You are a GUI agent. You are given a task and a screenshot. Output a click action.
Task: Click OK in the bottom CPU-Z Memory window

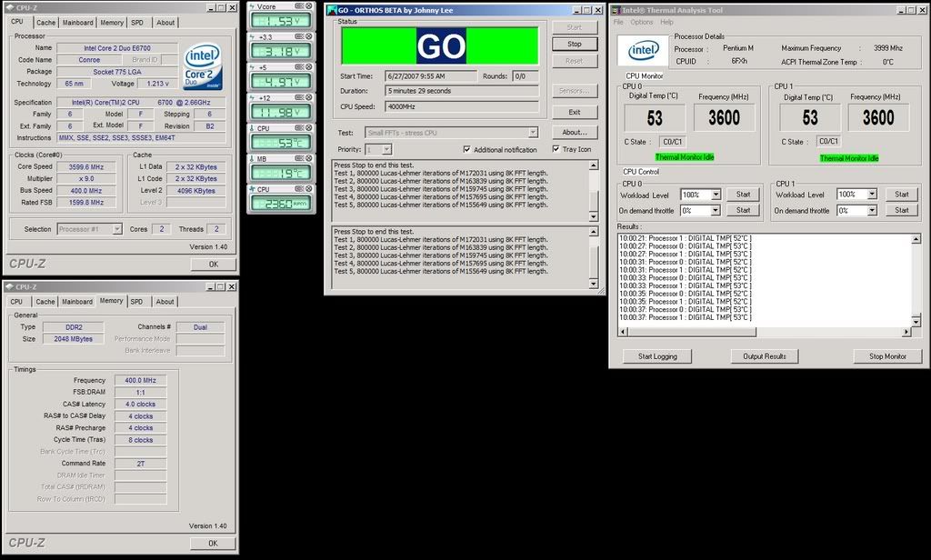coord(213,544)
